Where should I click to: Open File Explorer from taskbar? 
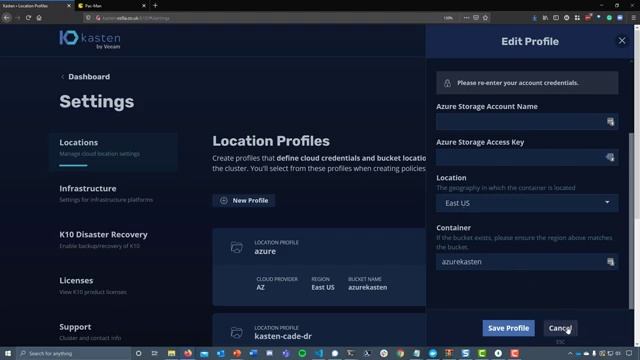tap(171, 353)
